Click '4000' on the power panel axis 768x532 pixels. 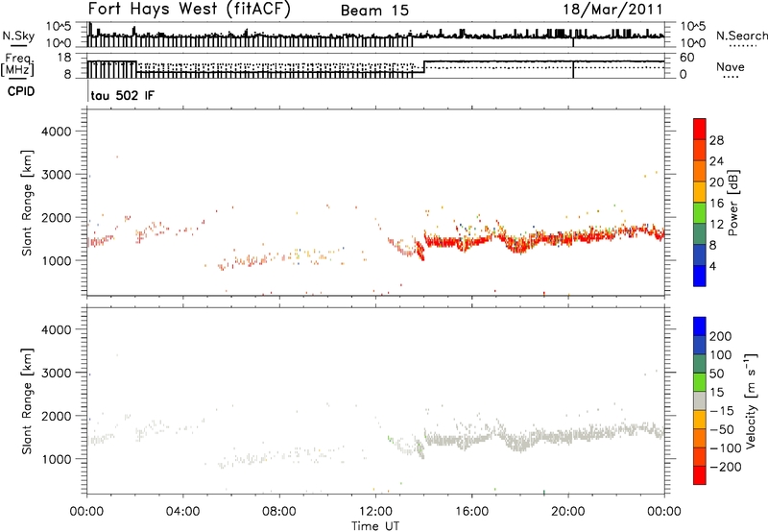[x=57, y=132]
